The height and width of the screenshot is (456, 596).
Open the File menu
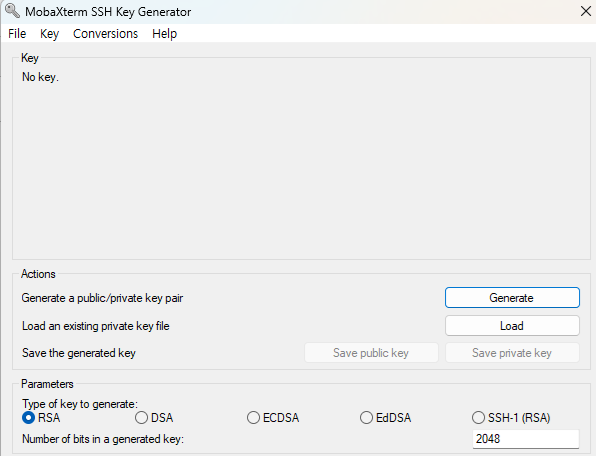[17, 33]
